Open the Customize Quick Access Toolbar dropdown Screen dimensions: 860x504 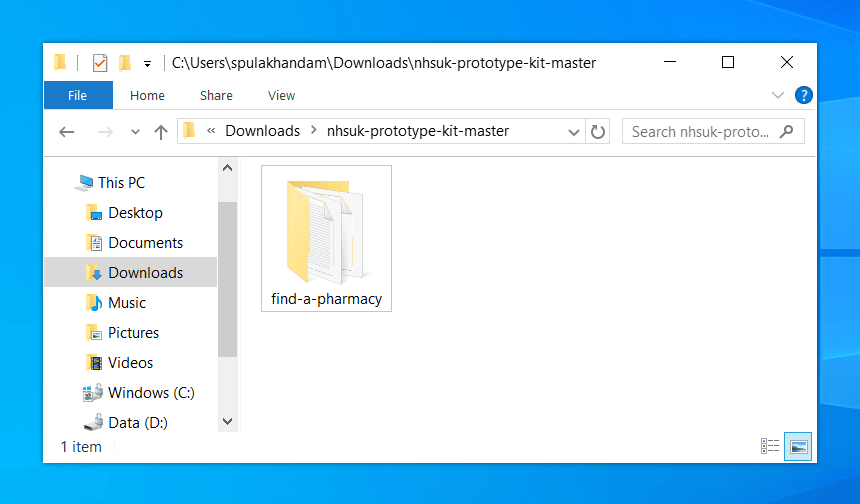(x=148, y=63)
